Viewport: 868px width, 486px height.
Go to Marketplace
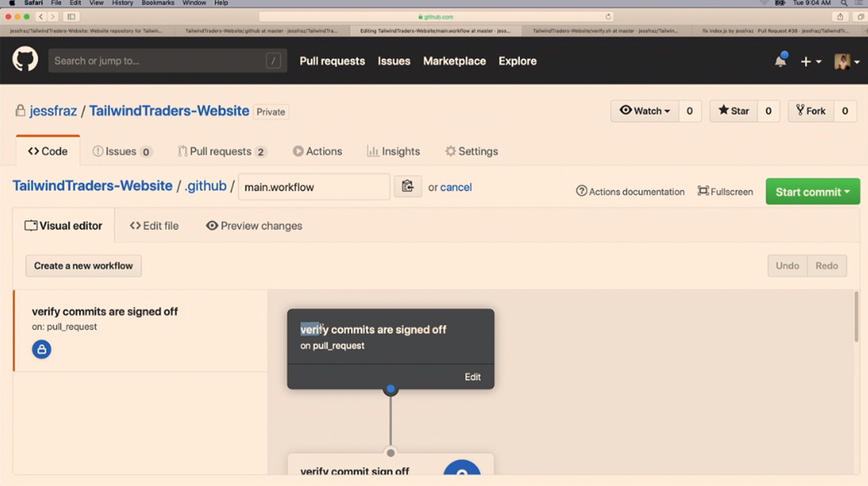454,61
